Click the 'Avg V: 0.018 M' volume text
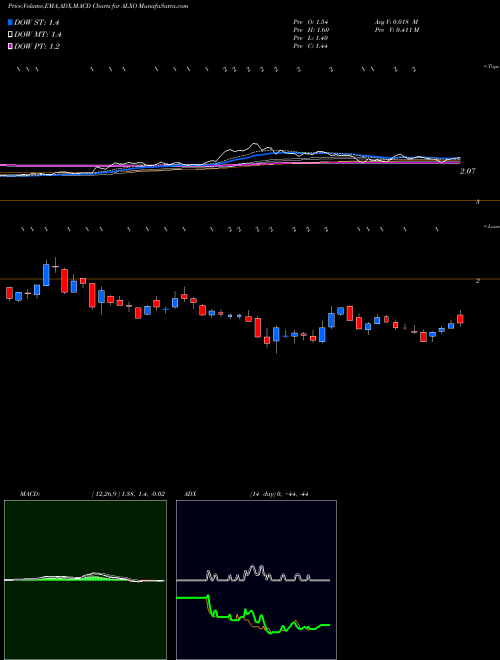This screenshot has width=500, height=660. pyautogui.click(x=396, y=22)
